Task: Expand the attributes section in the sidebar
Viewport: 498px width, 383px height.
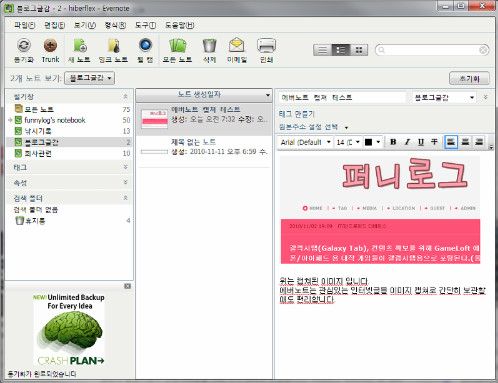Action: [125, 182]
